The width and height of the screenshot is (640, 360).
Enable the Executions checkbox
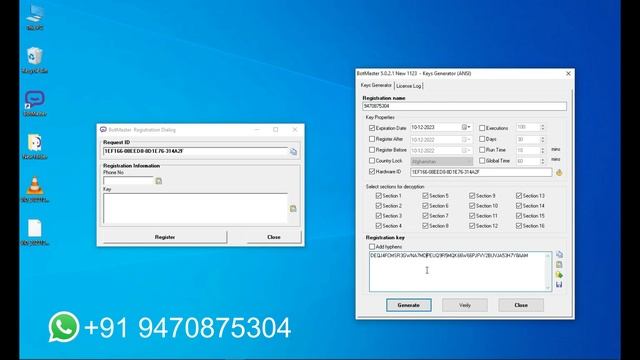pos(482,128)
